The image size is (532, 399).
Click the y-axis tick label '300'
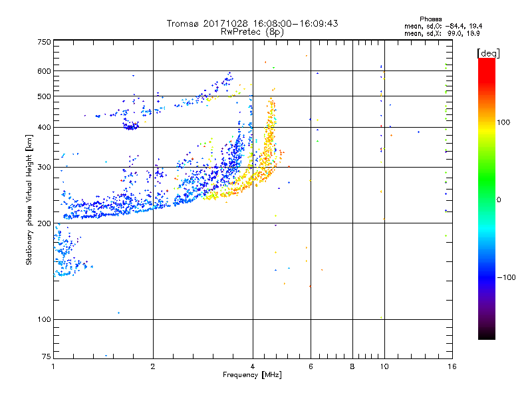(44, 168)
